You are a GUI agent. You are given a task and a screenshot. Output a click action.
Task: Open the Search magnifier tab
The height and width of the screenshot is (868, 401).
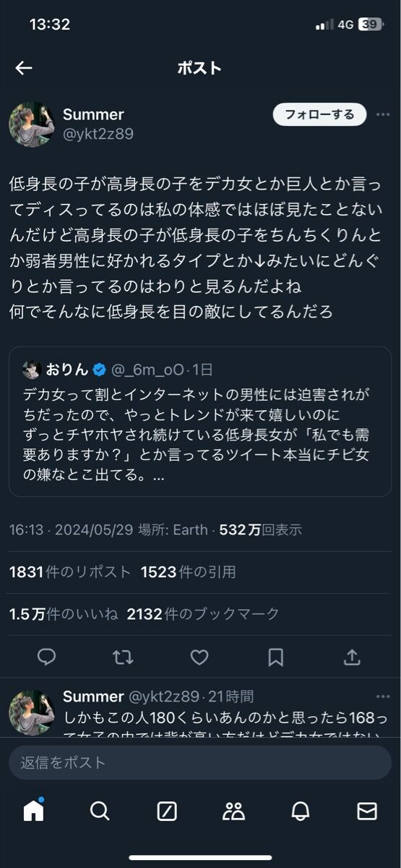(x=100, y=812)
